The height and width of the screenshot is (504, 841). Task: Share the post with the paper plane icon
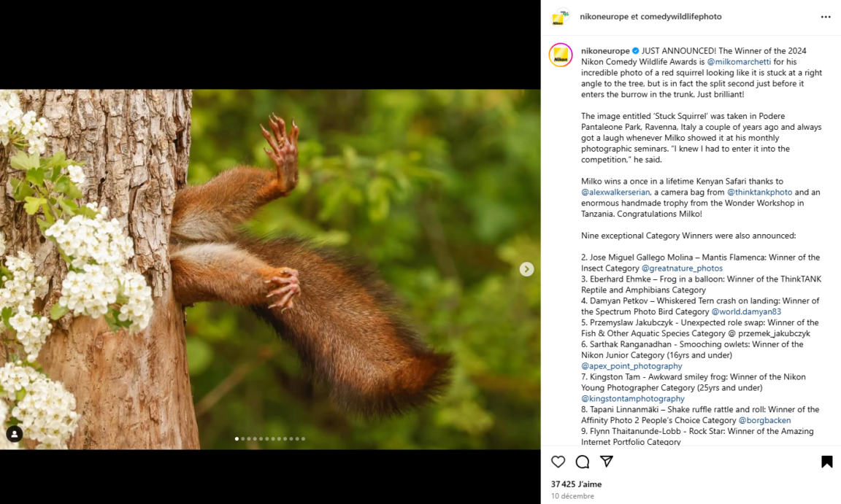607,462
